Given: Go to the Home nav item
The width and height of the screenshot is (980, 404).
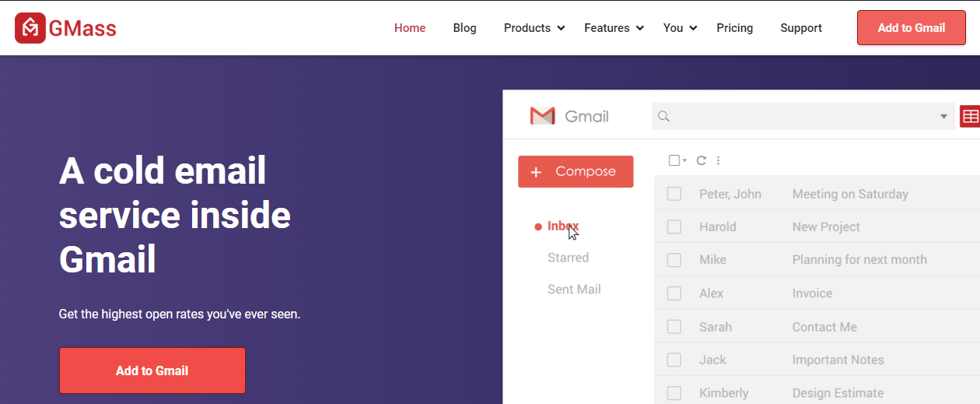Looking at the screenshot, I should [410, 28].
